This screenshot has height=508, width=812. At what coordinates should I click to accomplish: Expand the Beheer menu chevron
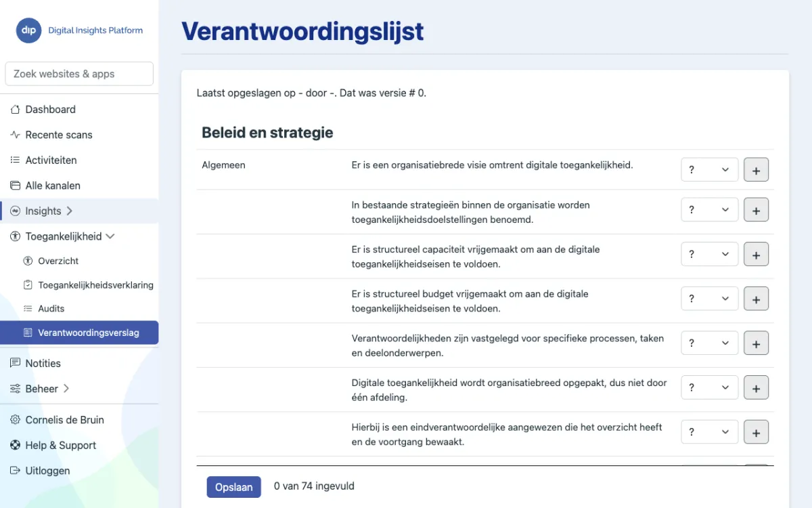66,389
